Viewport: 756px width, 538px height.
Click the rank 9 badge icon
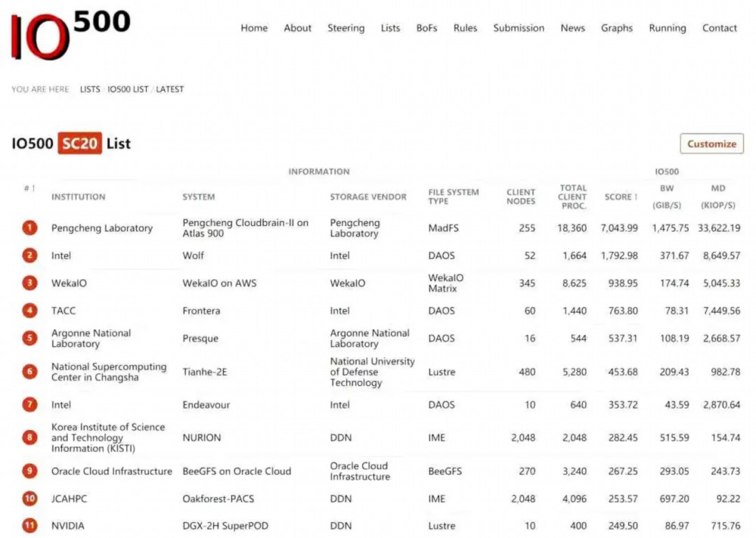[29, 471]
